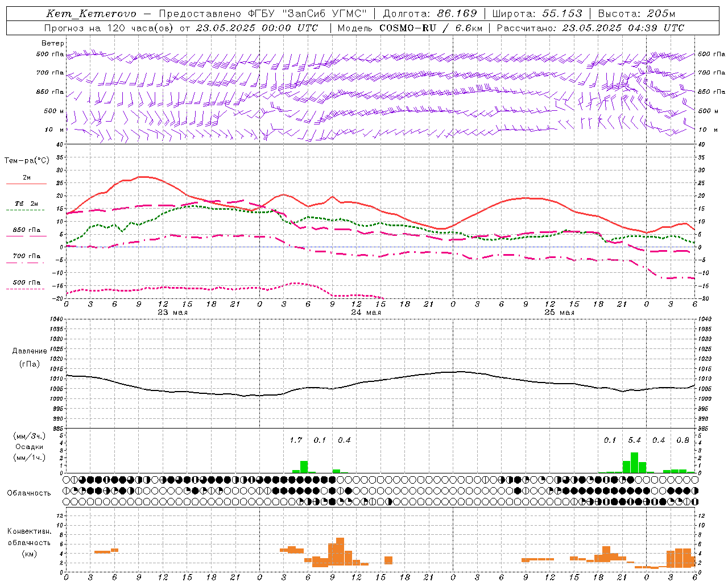Click the '0.8' precipitation total value
This screenshot has height=582, width=728.
tap(682, 440)
